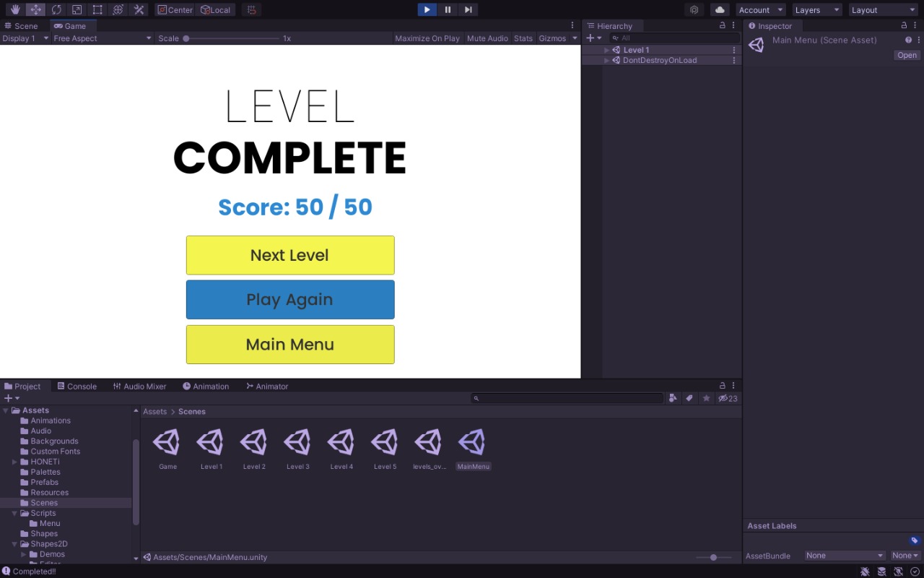The image size is (924, 578).
Task: Click the Play Again button
Action: (290, 300)
